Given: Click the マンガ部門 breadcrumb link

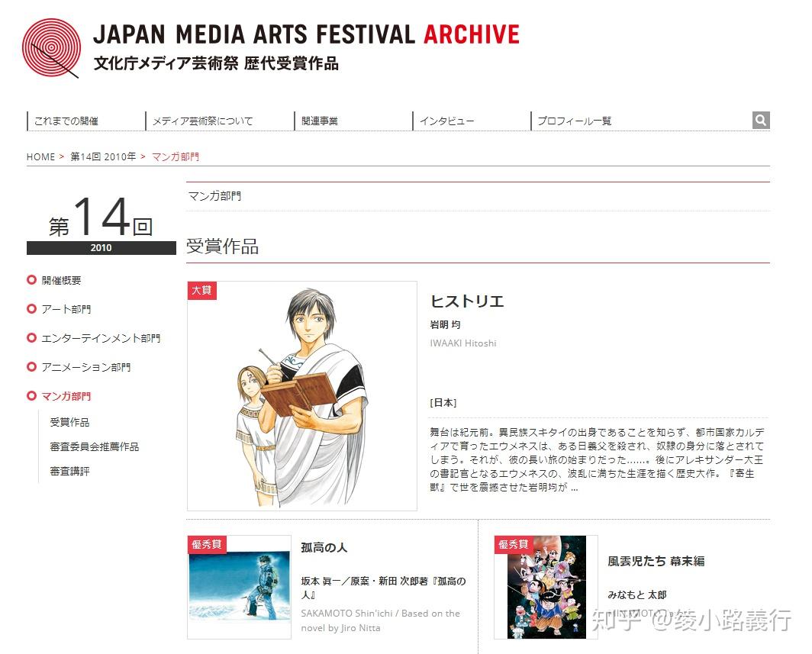Looking at the screenshot, I should click(175, 157).
